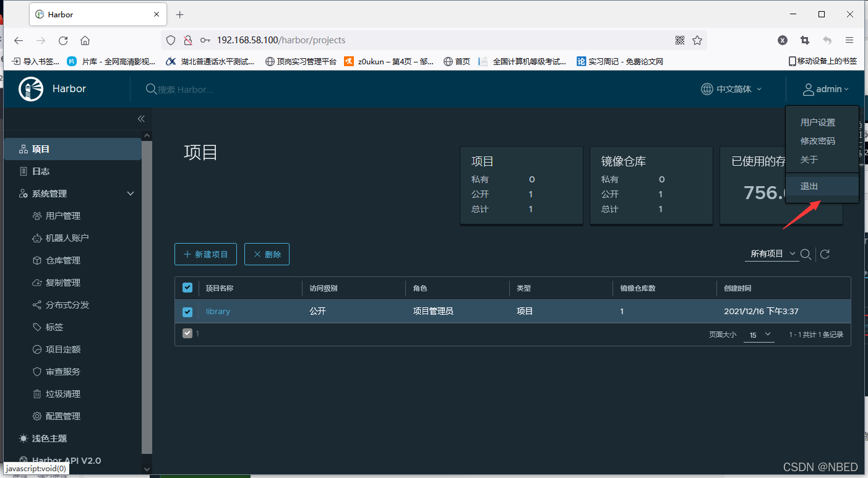
Task: Click the globe language icon
Action: click(707, 89)
